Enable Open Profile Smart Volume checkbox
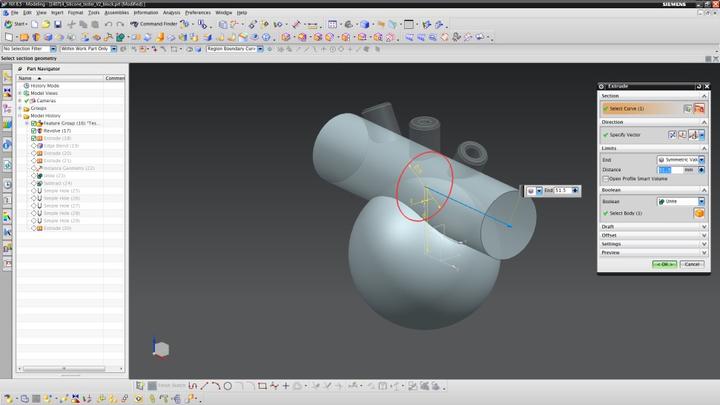Image resolution: width=720 pixels, height=405 pixels. 606,179
